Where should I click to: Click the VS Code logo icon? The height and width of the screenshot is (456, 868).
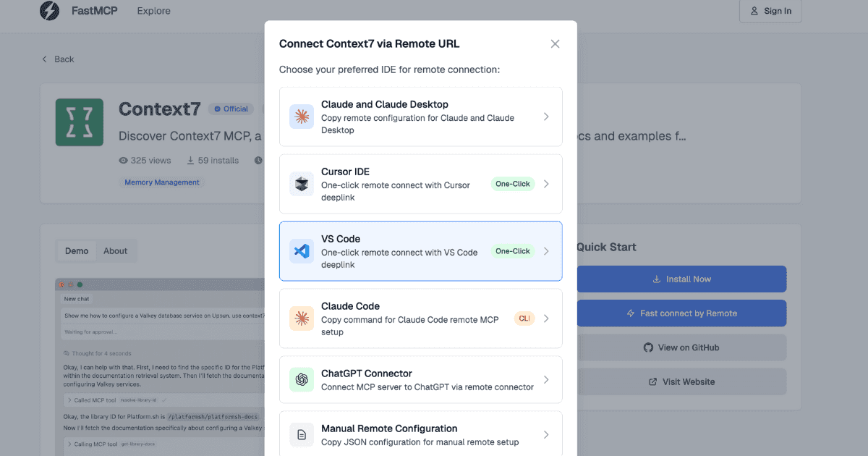click(x=302, y=251)
